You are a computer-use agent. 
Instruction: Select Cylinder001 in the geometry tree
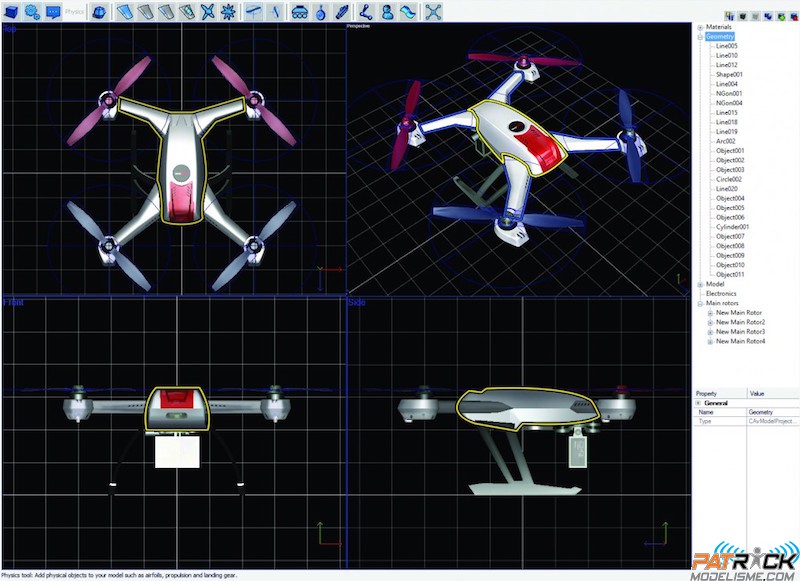pos(732,226)
